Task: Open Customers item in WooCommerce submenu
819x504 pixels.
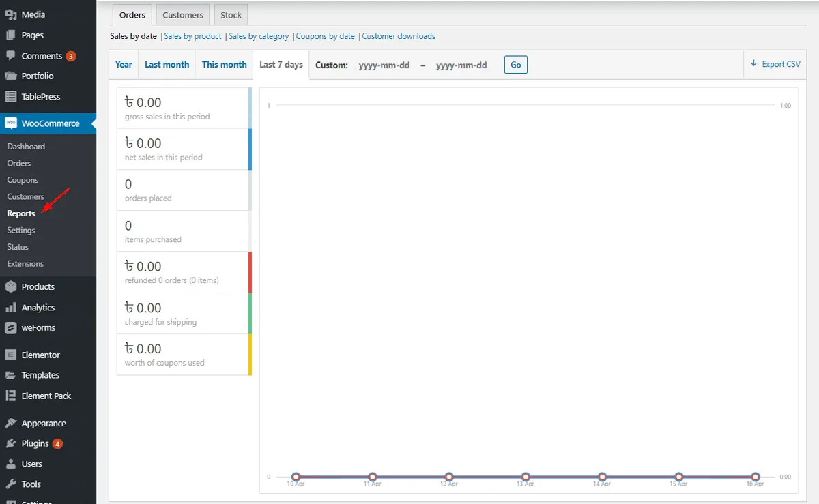Action: 25,196
